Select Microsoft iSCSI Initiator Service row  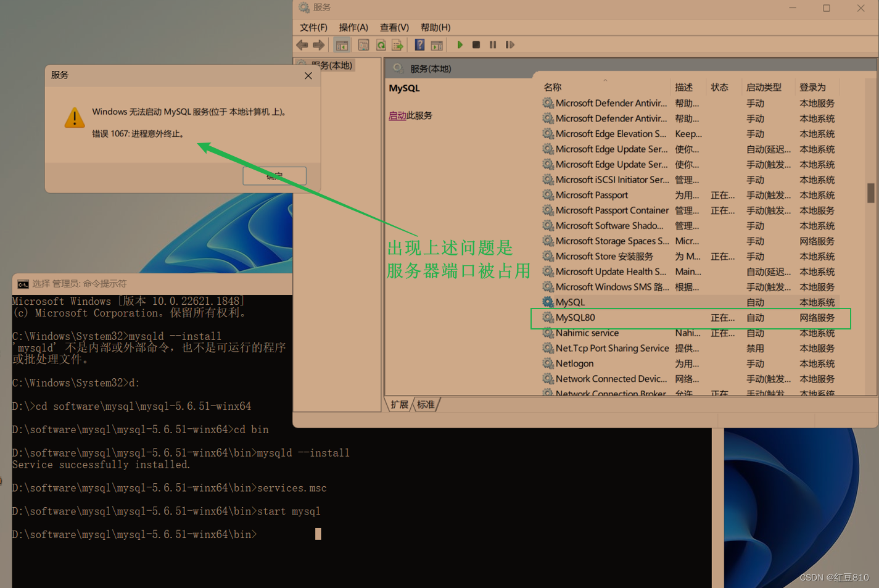click(690, 180)
